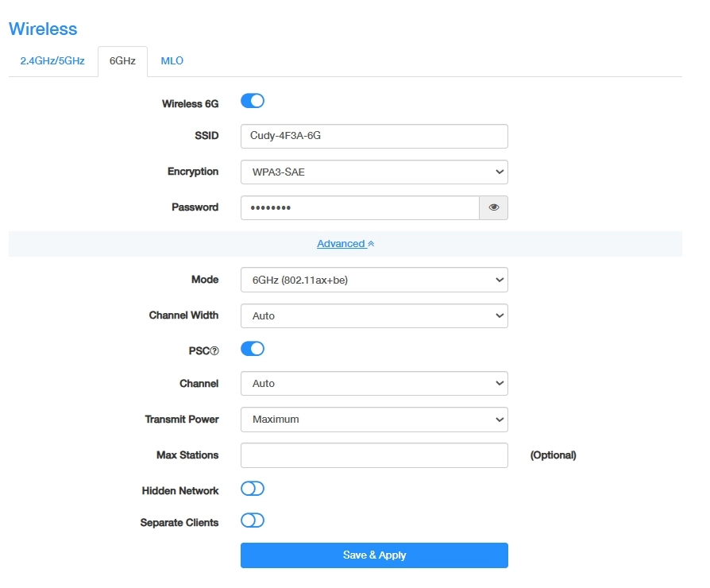Image resolution: width=710 pixels, height=588 pixels.
Task: Show password using the eye icon
Action: [x=493, y=207]
